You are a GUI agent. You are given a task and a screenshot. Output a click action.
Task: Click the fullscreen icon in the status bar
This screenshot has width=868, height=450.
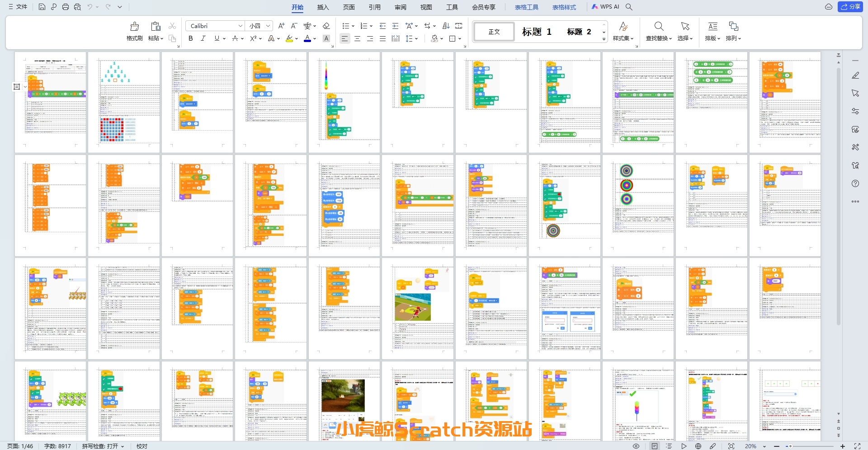click(857, 446)
